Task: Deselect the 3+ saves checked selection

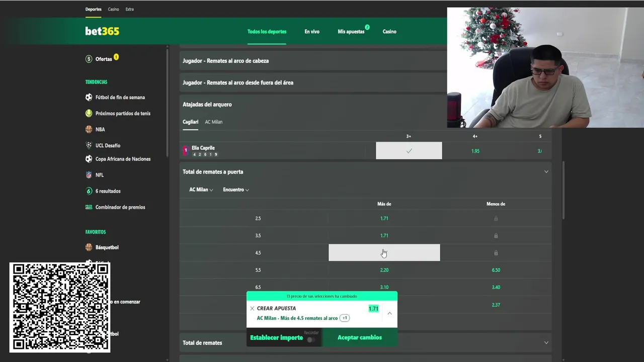Action: (409, 151)
